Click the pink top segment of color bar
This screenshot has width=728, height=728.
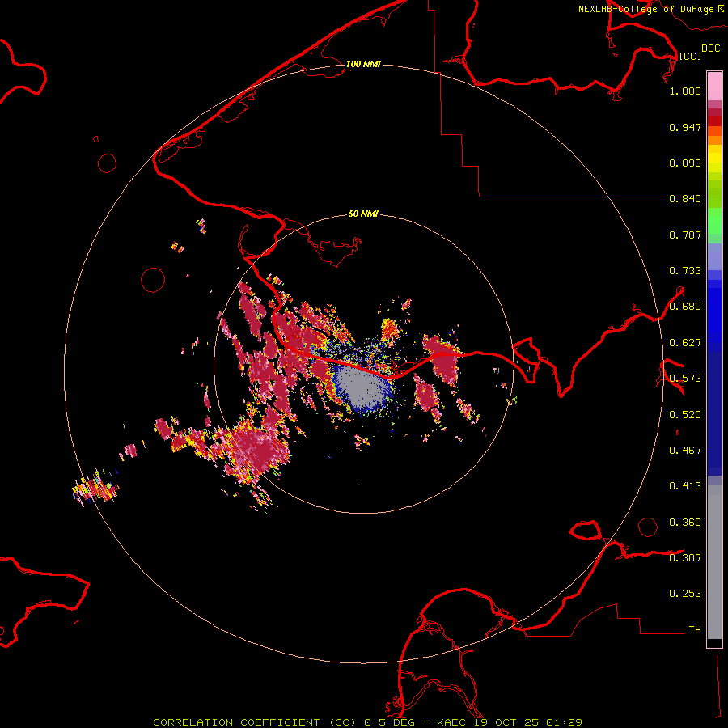click(x=714, y=86)
